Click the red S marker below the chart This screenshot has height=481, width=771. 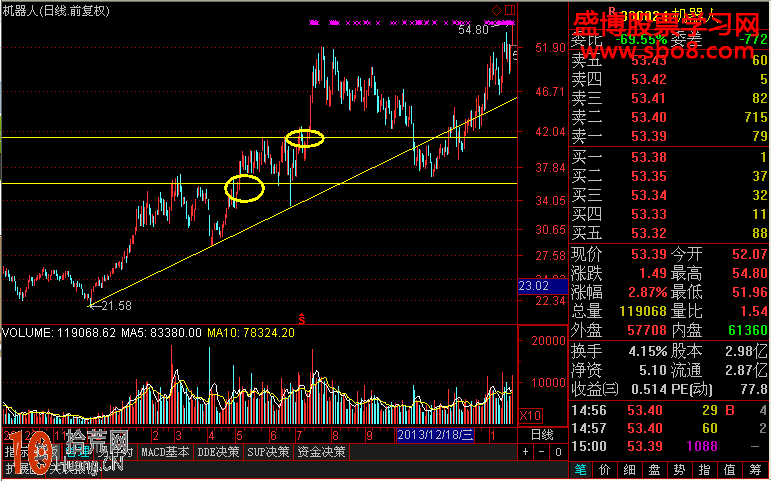[x=302, y=319]
